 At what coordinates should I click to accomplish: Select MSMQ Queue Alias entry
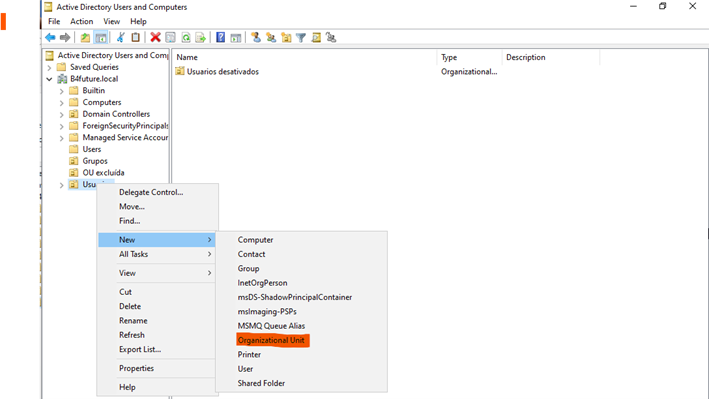(x=302, y=326)
